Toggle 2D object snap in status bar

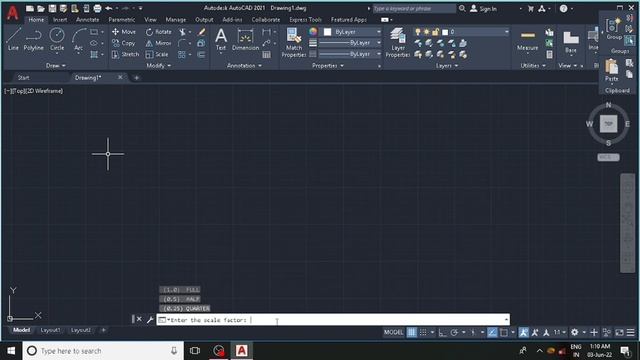(504, 333)
